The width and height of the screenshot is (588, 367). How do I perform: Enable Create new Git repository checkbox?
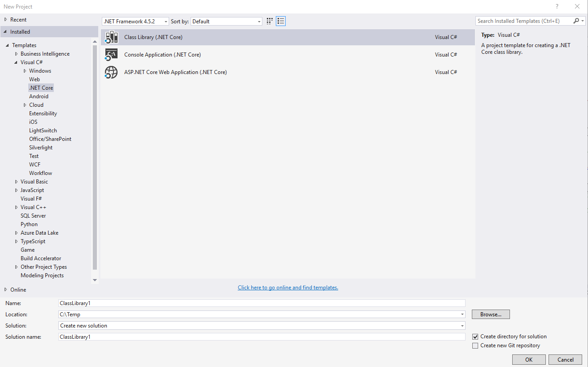pyautogui.click(x=475, y=346)
